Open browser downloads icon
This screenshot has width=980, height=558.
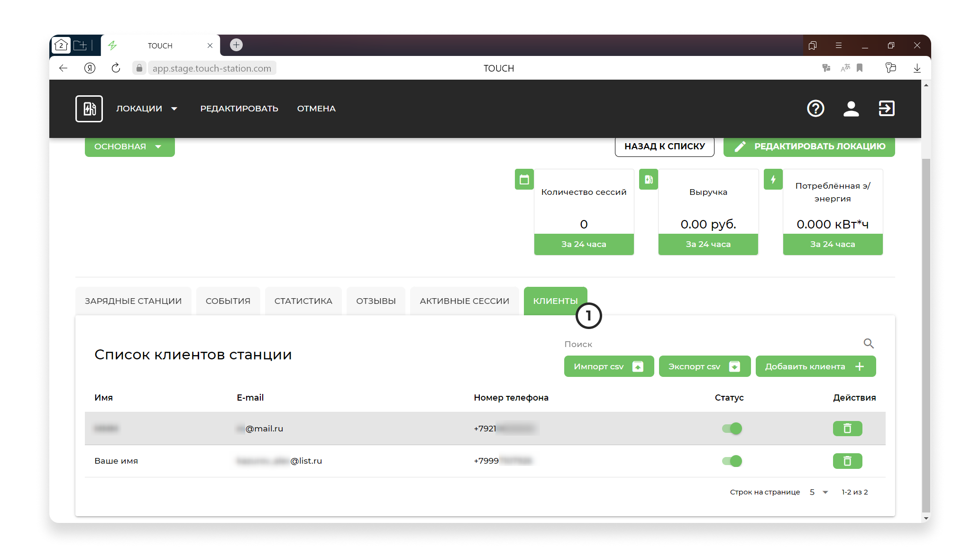coord(917,68)
